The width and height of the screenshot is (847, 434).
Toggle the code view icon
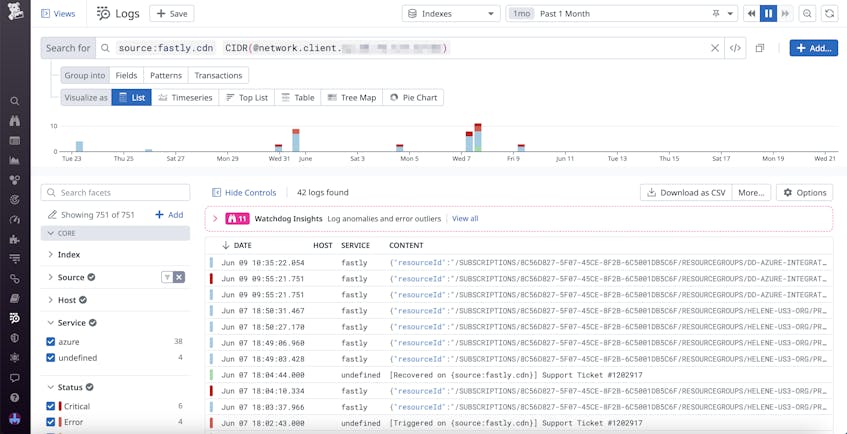point(735,48)
